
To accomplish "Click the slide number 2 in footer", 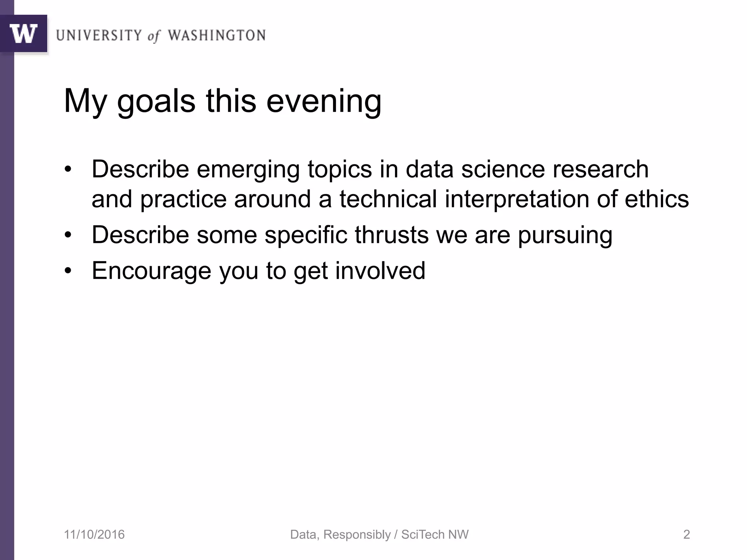I will coord(686,535).
